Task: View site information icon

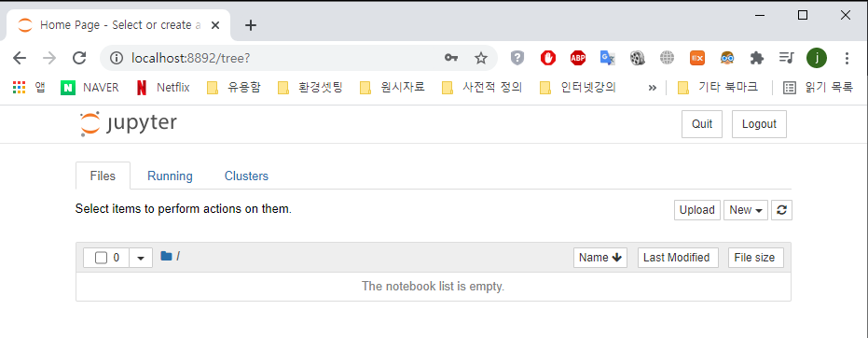Action: pos(117,58)
